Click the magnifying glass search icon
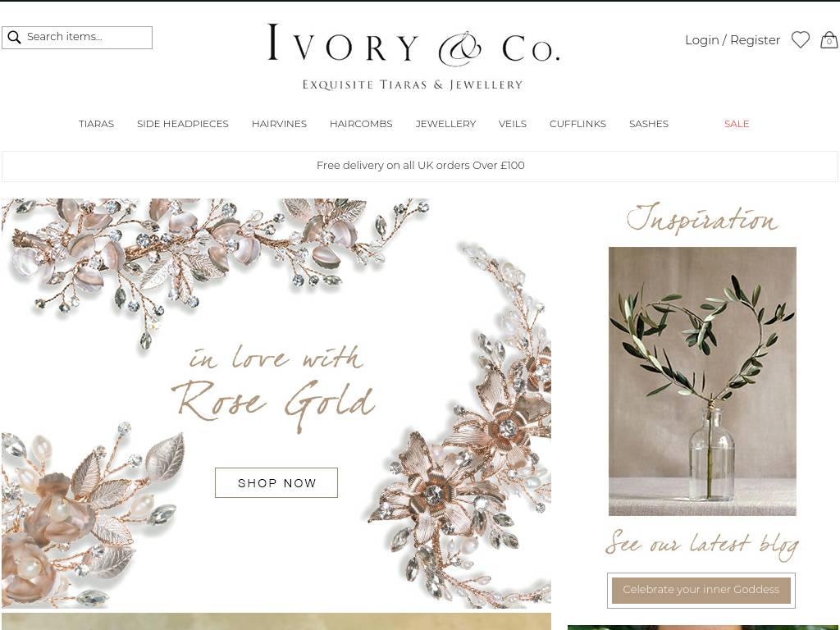The image size is (840, 630). (15, 37)
